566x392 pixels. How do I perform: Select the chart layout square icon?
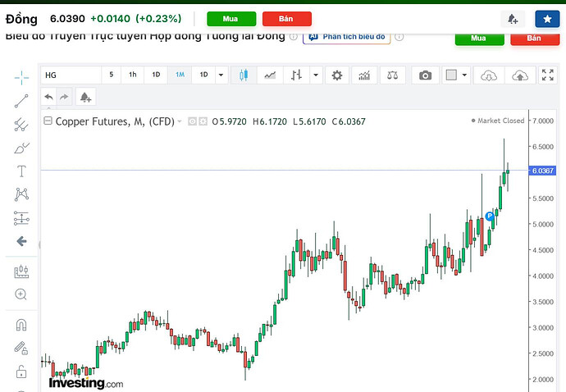(x=451, y=75)
